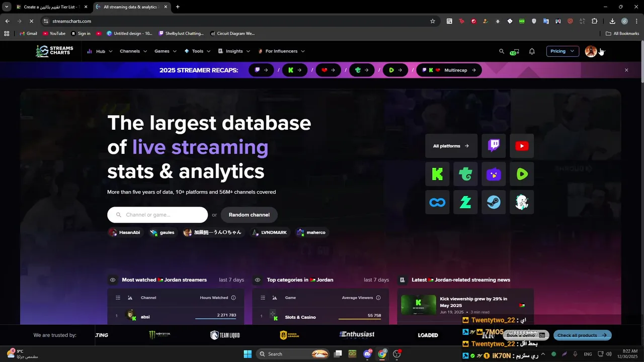Open the YouTube bookmark
The image size is (644, 362).
click(54, 34)
